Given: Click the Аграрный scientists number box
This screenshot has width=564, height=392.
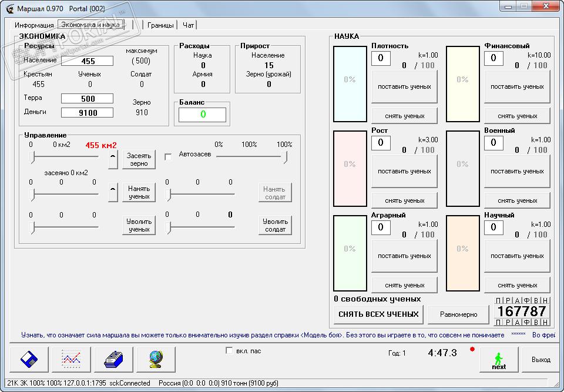Looking at the screenshot, I should tap(381, 227).
